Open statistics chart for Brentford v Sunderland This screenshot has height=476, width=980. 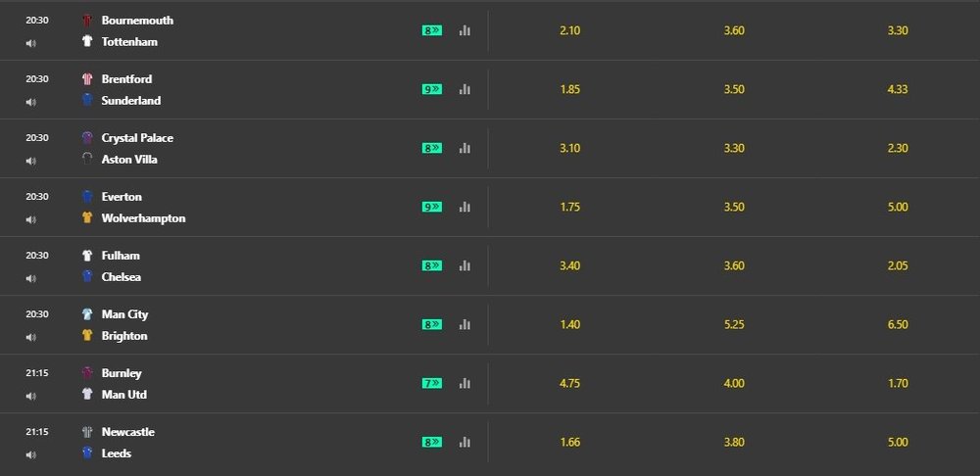coord(465,89)
